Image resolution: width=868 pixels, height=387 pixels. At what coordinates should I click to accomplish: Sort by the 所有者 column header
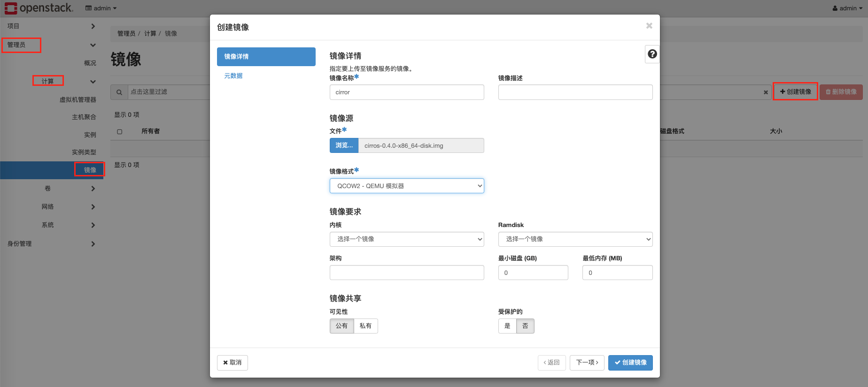click(x=151, y=131)
